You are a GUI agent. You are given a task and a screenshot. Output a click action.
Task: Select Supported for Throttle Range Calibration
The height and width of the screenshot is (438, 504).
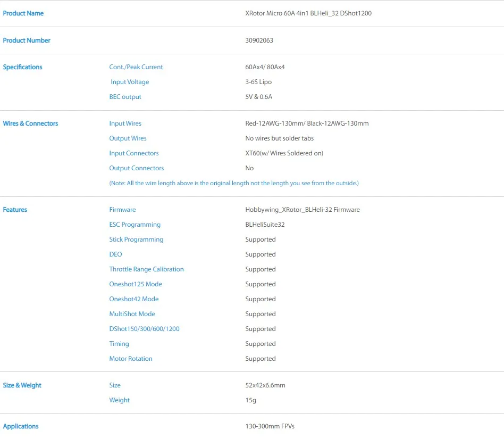[261, 269]
